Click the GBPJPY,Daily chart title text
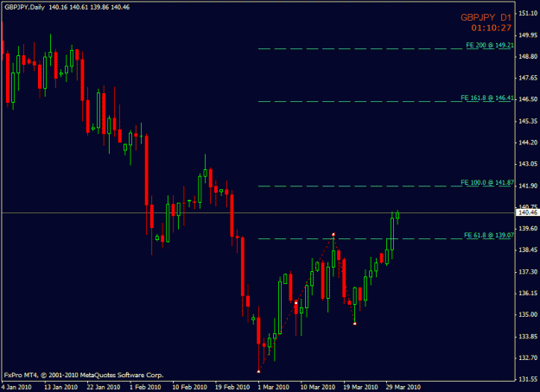 pyautogui.click(x=24, y=7)
